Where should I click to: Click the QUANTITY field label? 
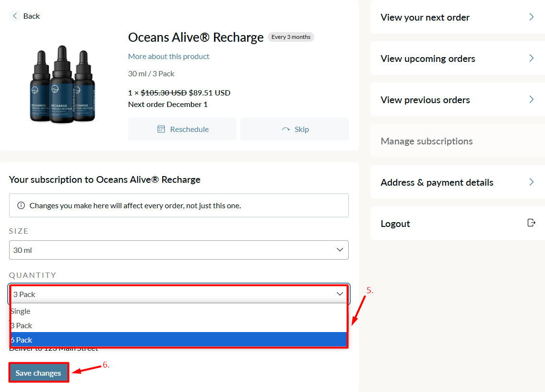32,275
